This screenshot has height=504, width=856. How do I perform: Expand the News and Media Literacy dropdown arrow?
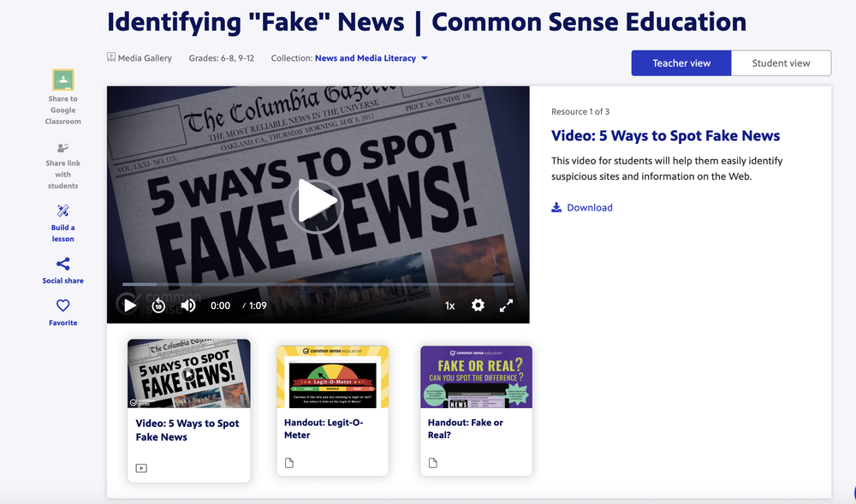click(425, 58)
